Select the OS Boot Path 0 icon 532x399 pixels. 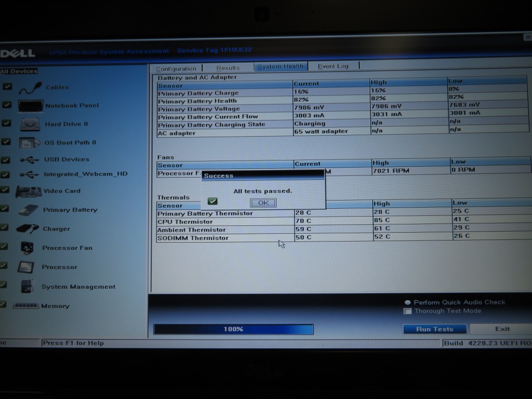tap(29, 143)
